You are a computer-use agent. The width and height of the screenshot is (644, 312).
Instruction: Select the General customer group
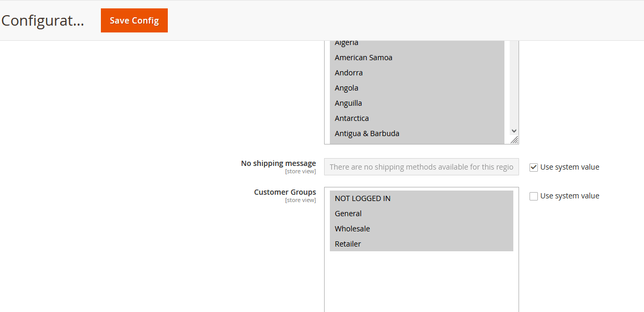point(348,214)
